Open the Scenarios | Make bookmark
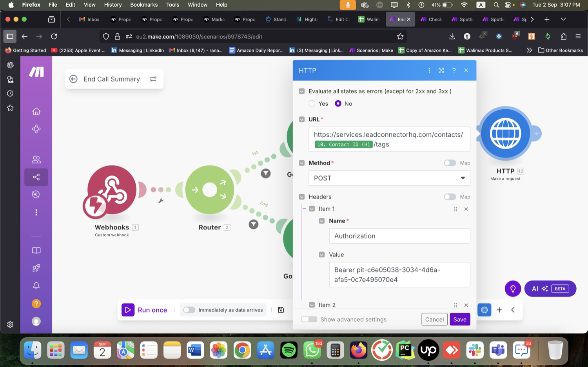This screenshot has width=588, height=367. [x=371, y=50]
